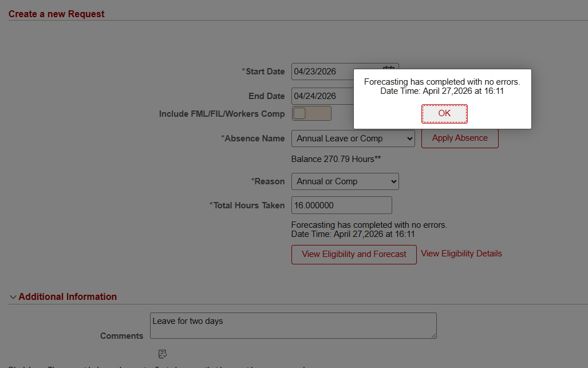Image resolution: width=588 pixels, height=368 pixels.
Task: Click View Eligibility and Forecast button
Action: tap(354, 255)
